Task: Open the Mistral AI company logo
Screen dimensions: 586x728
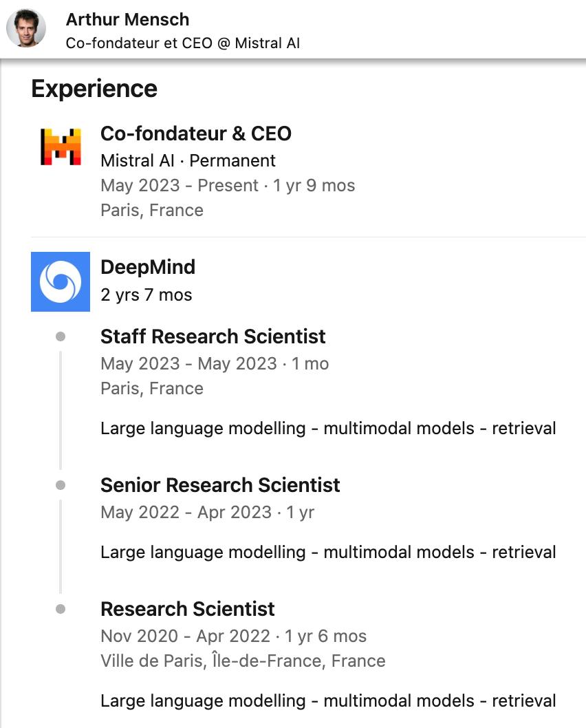Action: click(x=61, y=147)
